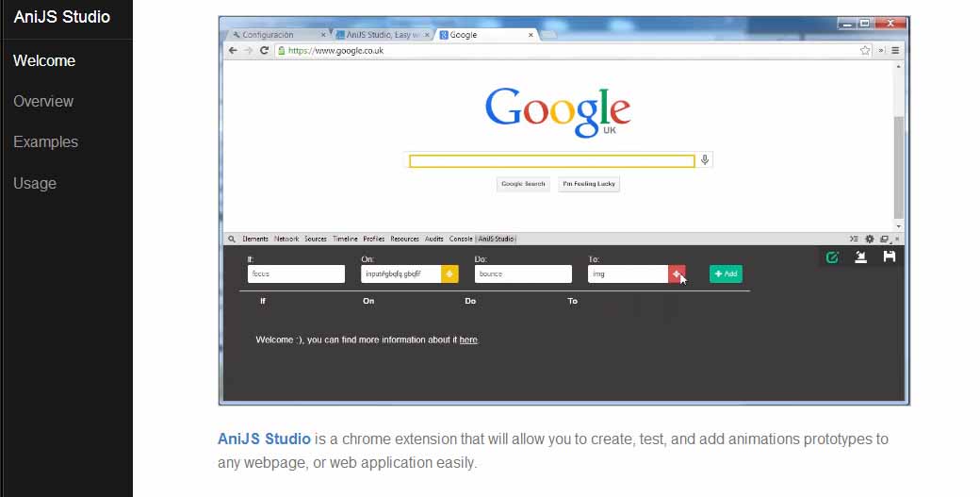The height and width of the screenshot is (497, 980).
Task: Reload the Google page
Action: (x=264, y=51)
